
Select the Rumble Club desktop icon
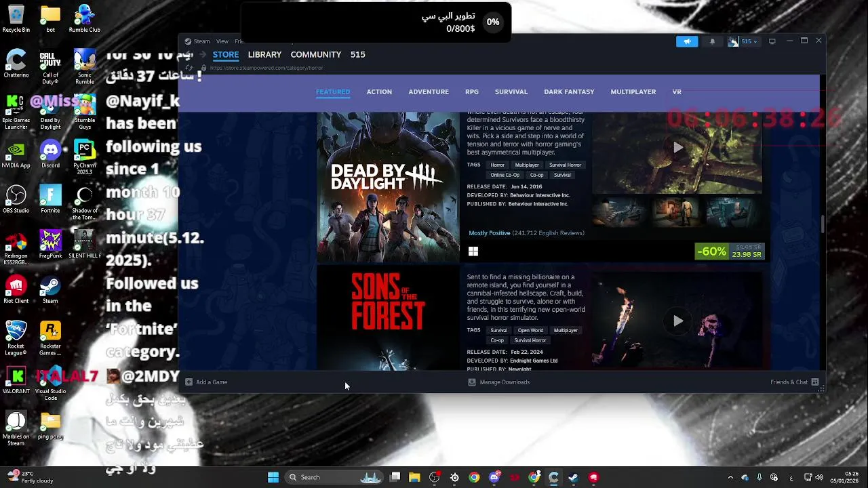[85, 19]
